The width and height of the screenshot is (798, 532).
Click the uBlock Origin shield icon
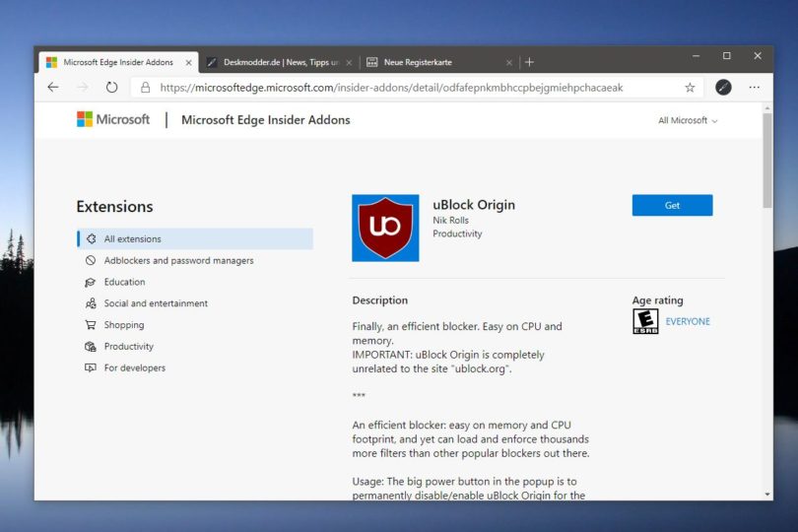coord(385,229)
